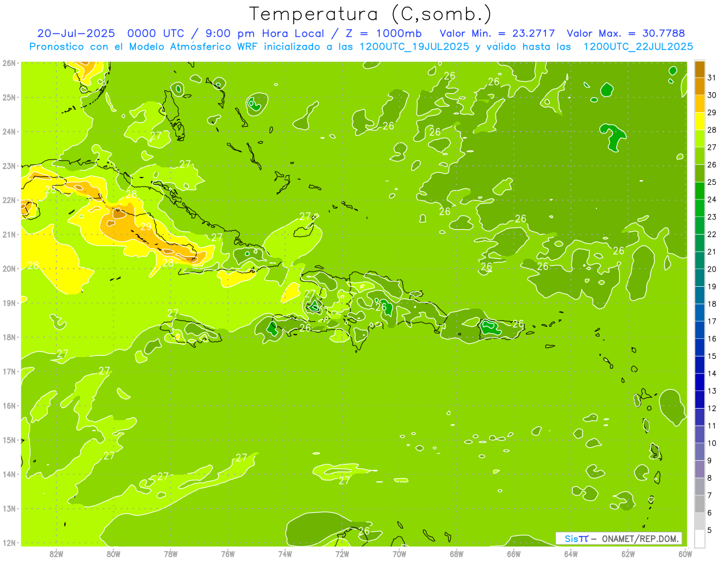This screenshot has height=562, width=728.
Task: Click the brown topmost swatch above 31
Action: point(699,69)
